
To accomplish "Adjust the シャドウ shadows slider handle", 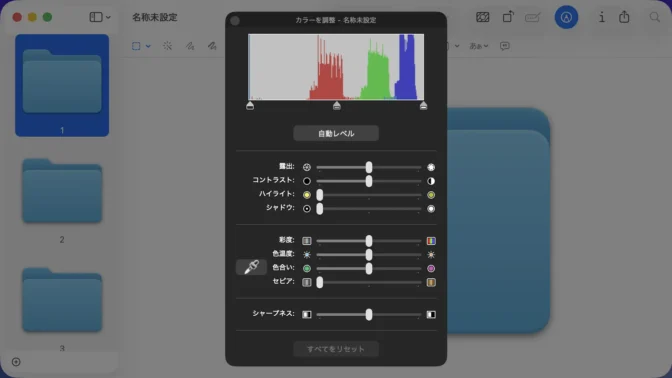I will click(319, 209).
